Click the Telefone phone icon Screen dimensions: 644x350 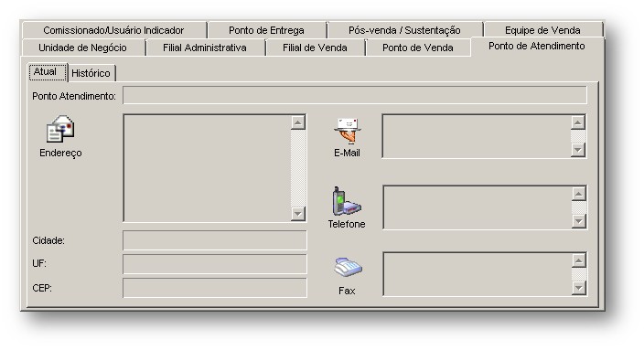tap(346, 201)
